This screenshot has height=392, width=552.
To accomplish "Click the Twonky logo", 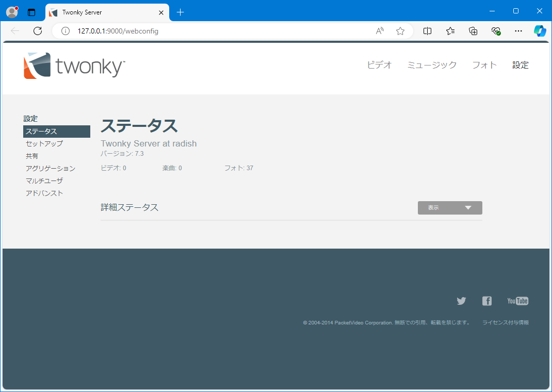I will click(x=74, y=66).
